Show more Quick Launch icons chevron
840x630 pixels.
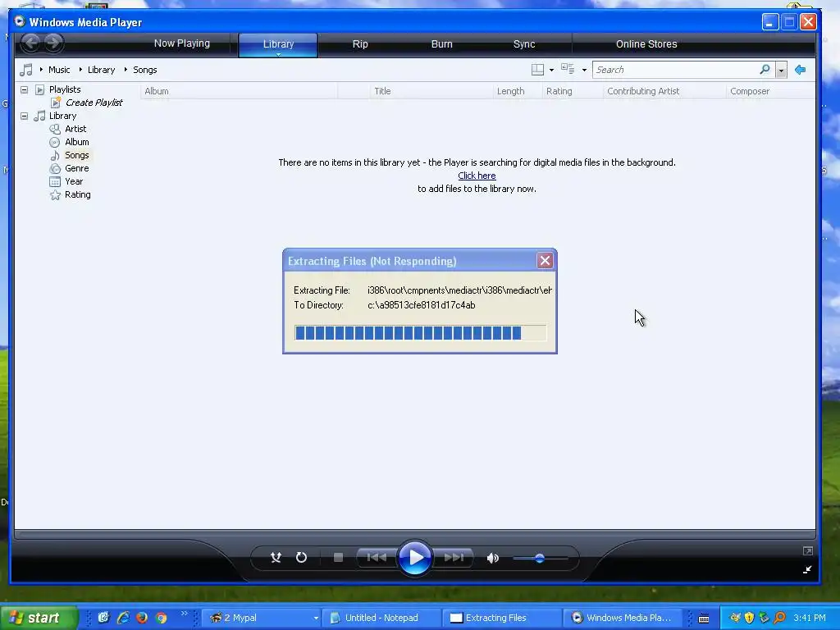point(185,614)
